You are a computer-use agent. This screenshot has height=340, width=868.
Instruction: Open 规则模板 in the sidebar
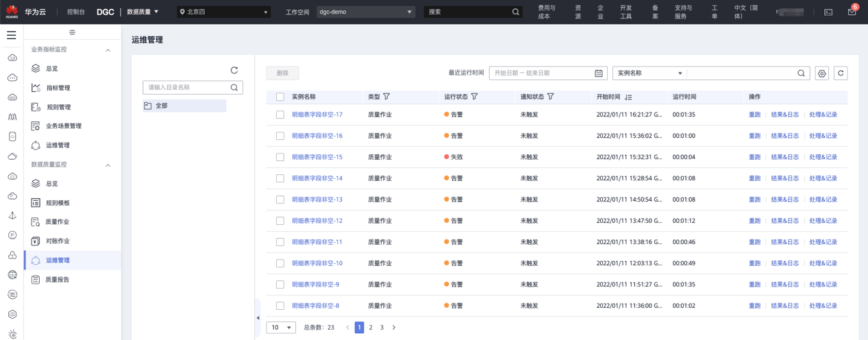[x=58, y=203]
